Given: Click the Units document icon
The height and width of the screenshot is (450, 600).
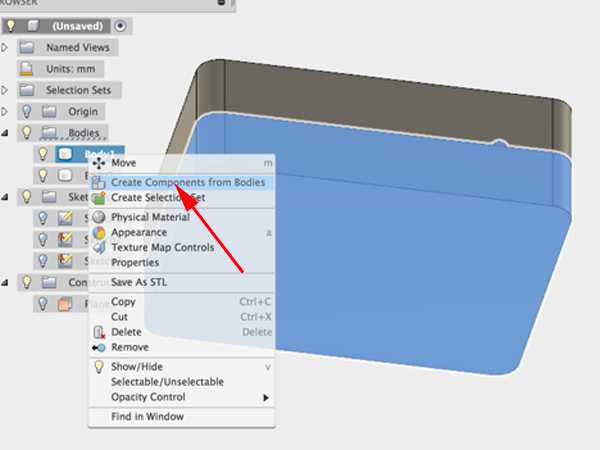Looking at the screenshot, I should point(26,69).
